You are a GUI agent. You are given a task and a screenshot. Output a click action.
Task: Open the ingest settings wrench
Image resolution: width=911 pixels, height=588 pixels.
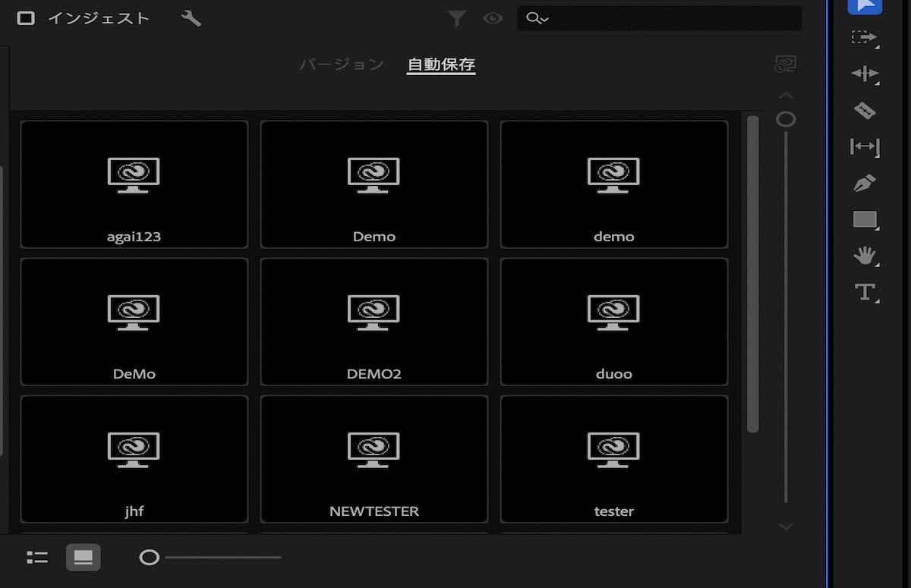pos(191,17)
